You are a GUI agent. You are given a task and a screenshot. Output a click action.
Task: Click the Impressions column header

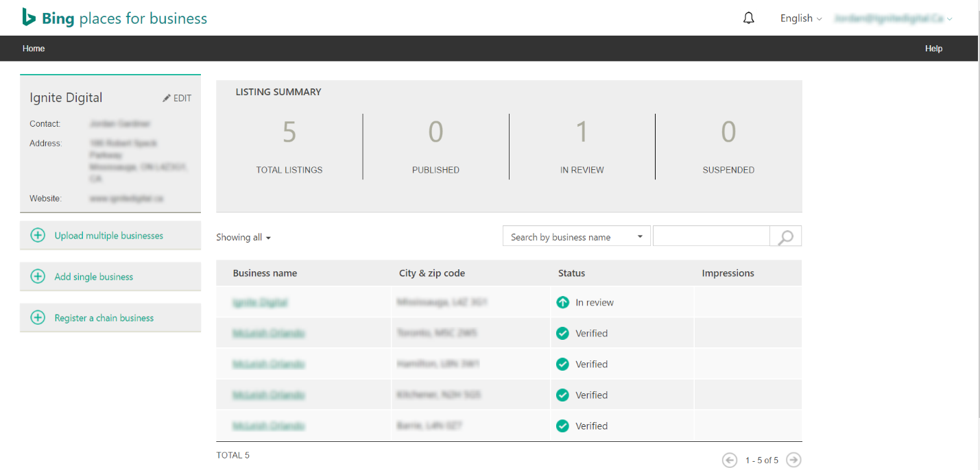tap(728, 273)
